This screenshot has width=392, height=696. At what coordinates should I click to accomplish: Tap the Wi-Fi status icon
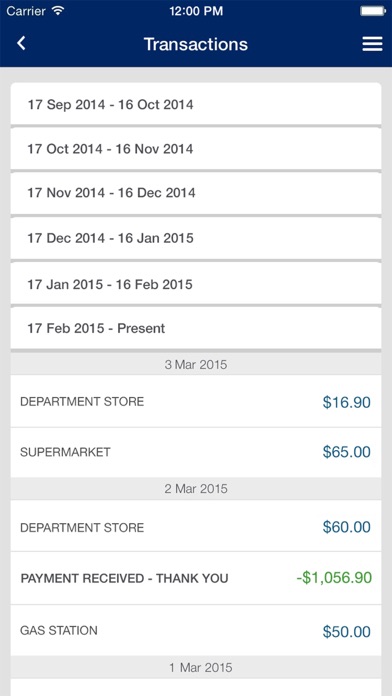[x=58, y=11]
